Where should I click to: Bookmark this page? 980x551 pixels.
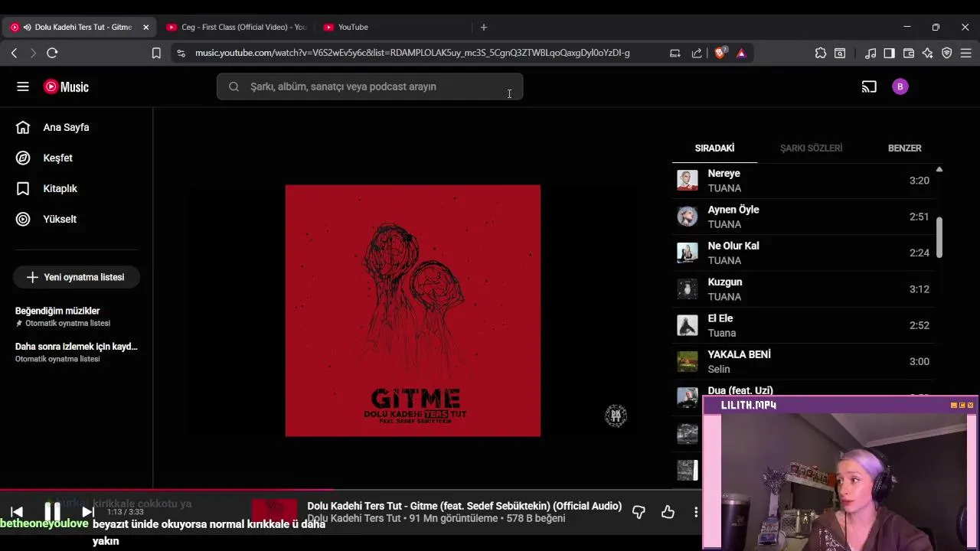(x=156, y=53)
